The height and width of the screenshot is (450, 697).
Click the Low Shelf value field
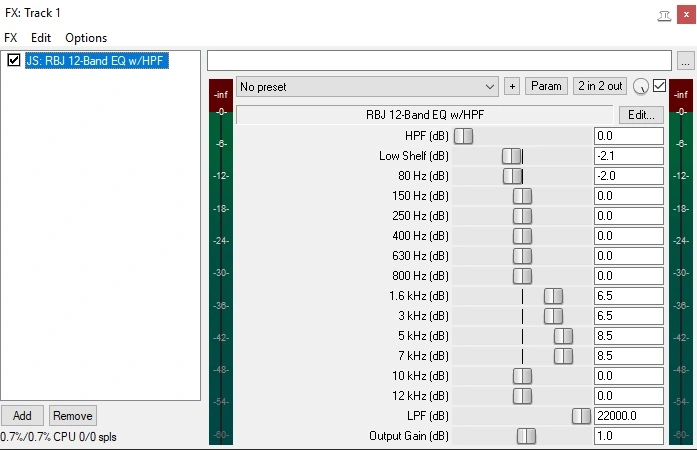(628, 156)
